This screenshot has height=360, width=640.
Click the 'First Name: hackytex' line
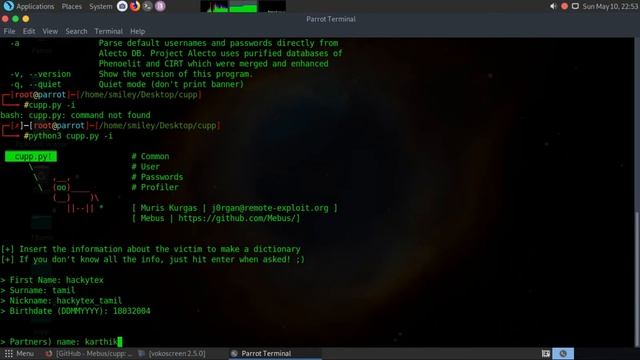(52, 280)
